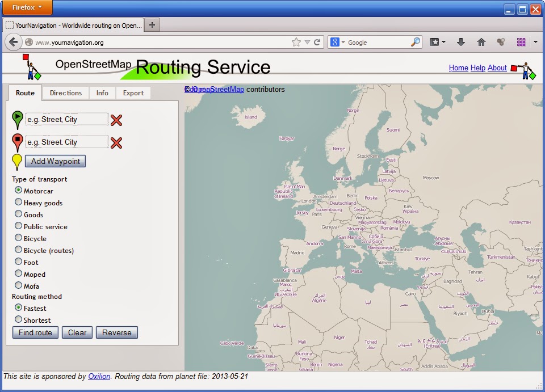Click the Reverse button
545x392 pixels.
click(x=117, y=332)
